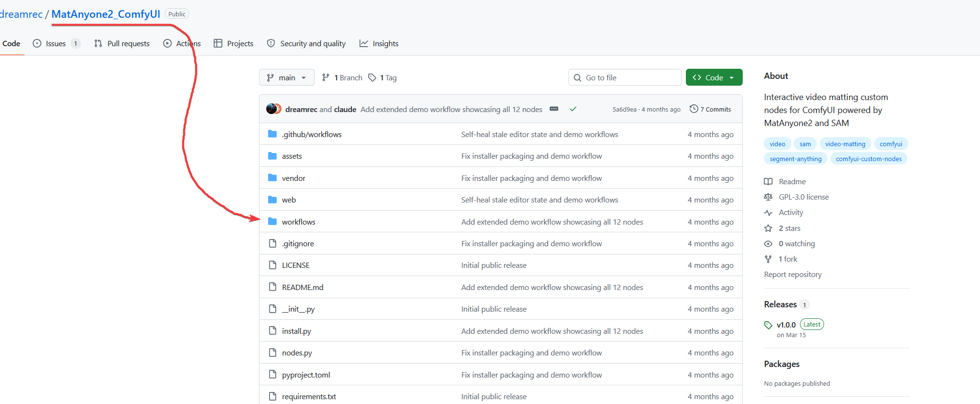
Task: Click the __init__.py file icon
Action: tap(272, 309)
